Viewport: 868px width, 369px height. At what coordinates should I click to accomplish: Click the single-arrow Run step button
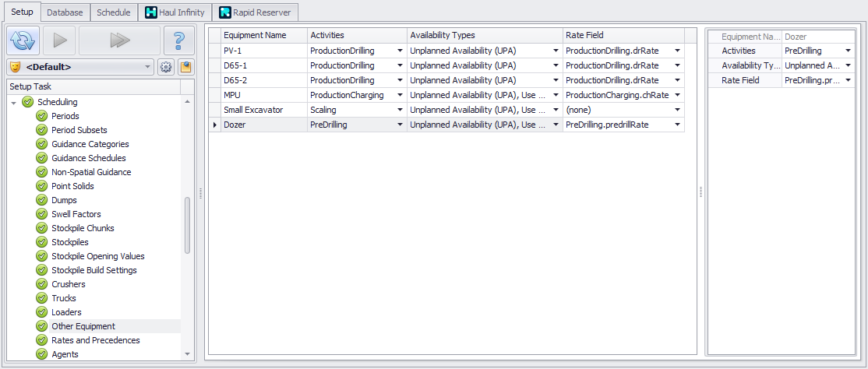click(x=60, y=40)
